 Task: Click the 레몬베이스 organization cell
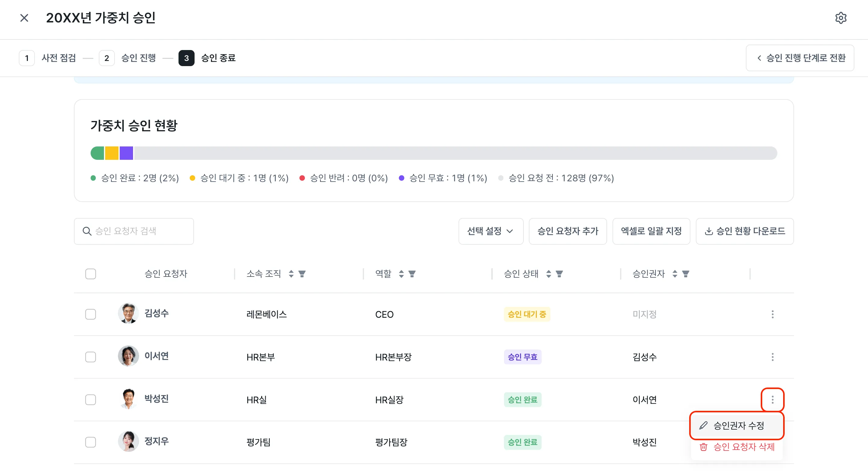[x=266, y=314]
